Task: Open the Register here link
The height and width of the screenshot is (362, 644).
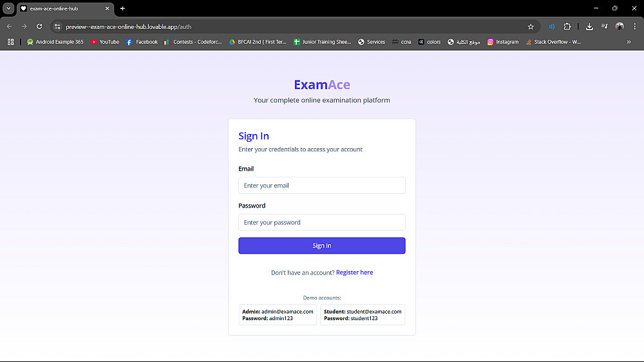Action: click(x=354, y=272)
